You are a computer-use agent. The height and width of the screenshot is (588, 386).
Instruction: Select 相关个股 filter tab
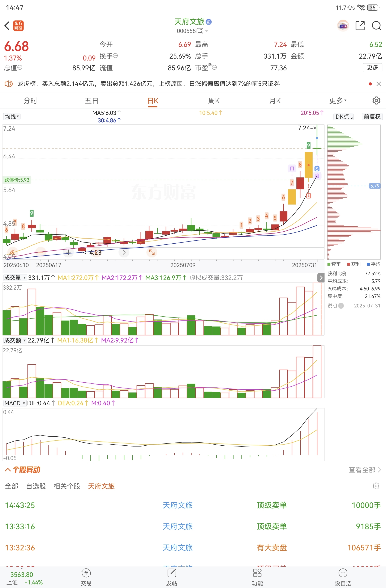(x=67, y=486)
